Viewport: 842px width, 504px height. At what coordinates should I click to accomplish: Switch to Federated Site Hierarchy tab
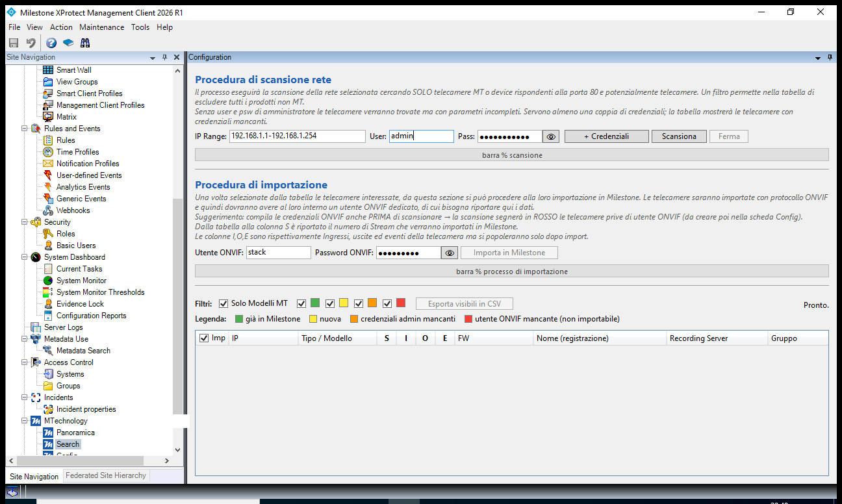coord(106,475)
